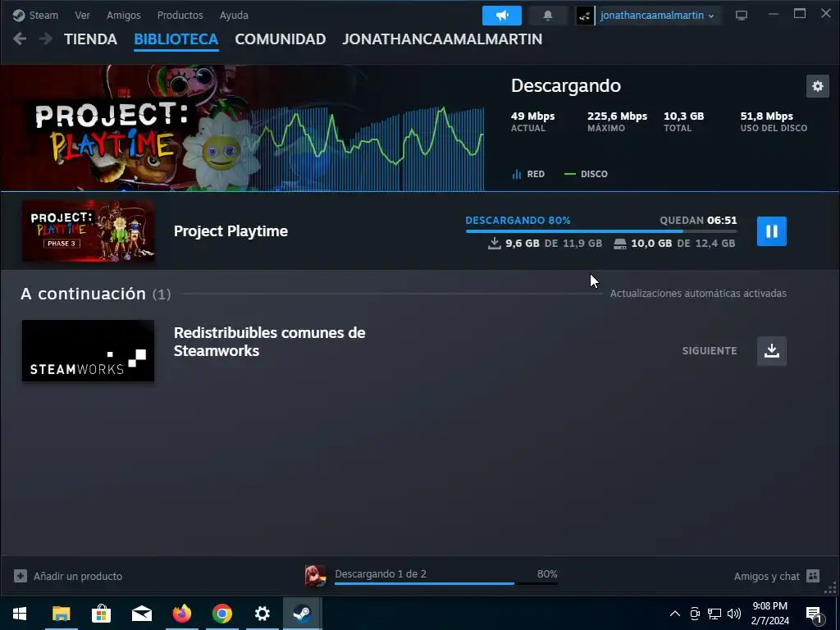The height and width of the screenshot is (630, 840).
Task: Launch Firefox from the taskbar
Action: [x=181, y=614]
